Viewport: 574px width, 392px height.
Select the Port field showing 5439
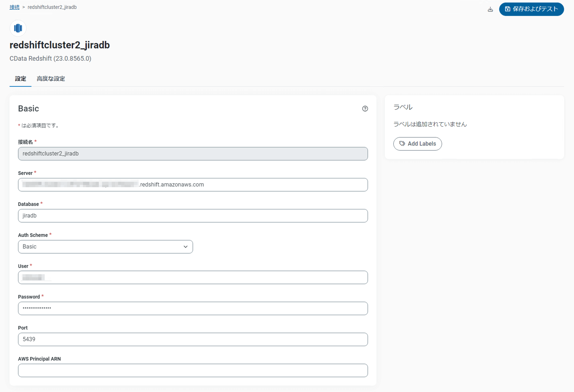point(193,339)
